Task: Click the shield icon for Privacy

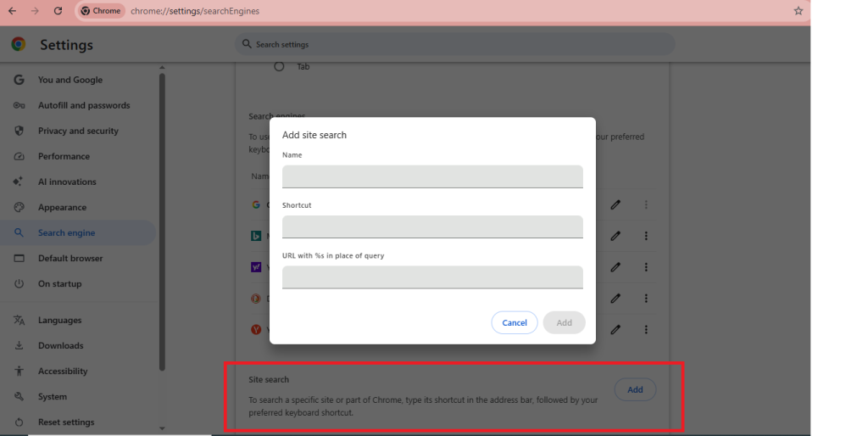Action: click(19, 131)
